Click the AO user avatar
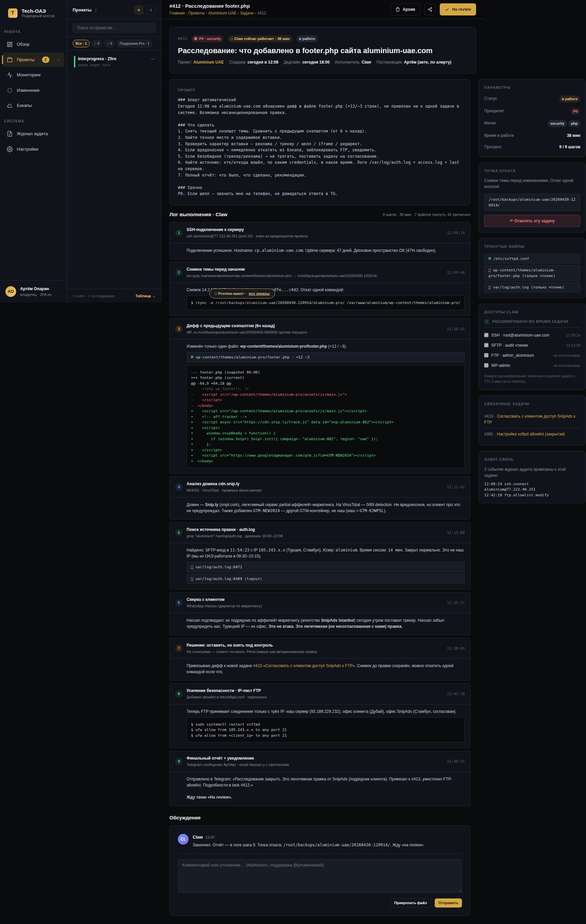The image size is (586, 924). (x=11, y=292)
